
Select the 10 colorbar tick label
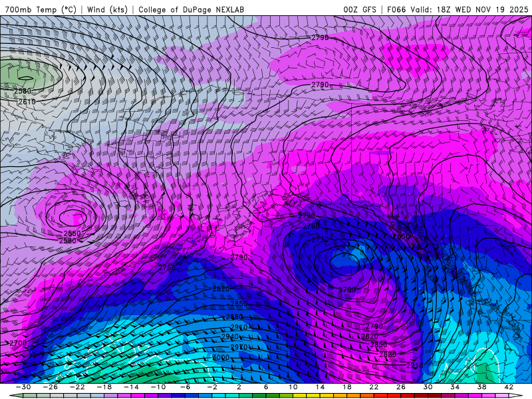coord(293,387)
